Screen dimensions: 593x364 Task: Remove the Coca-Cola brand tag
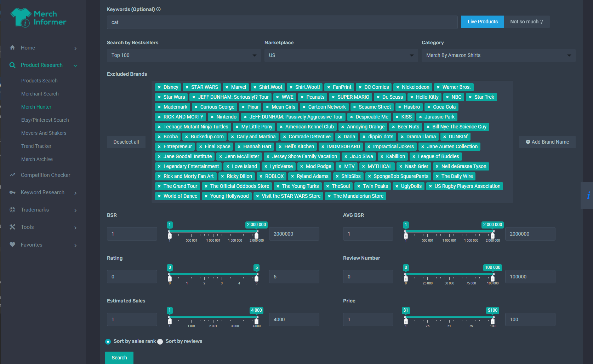coord(429,107)
